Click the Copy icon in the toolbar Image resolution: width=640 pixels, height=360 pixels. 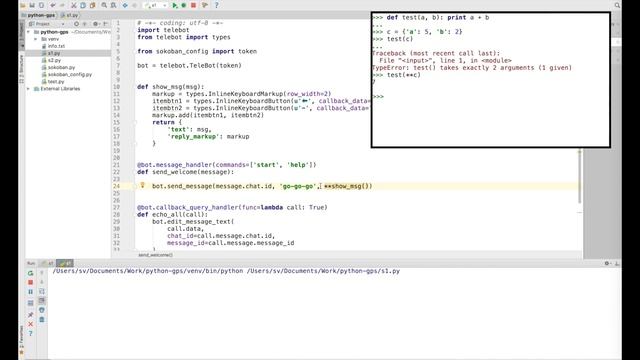[x=83, y=5]
